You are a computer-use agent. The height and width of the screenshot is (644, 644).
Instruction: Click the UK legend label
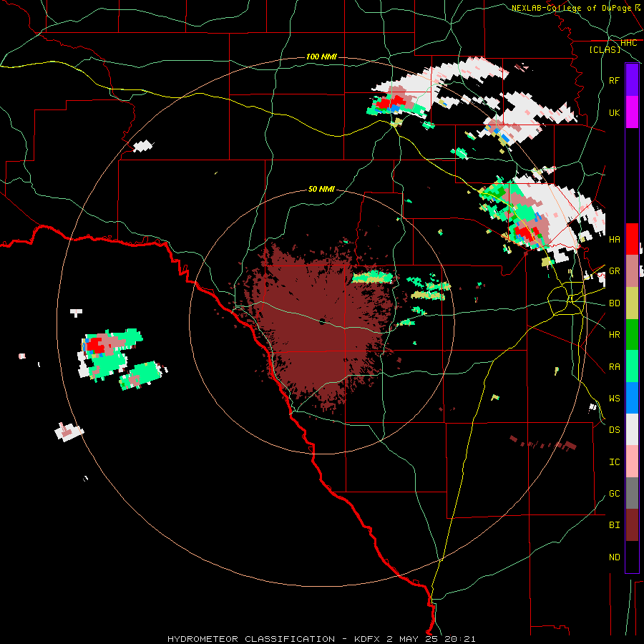click(x=614, y=112)
